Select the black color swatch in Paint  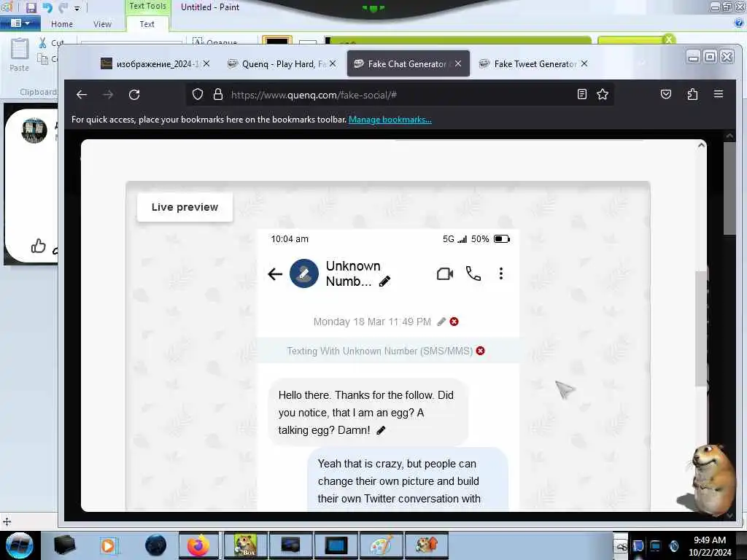pyautogui.click(x=276, y=42)
